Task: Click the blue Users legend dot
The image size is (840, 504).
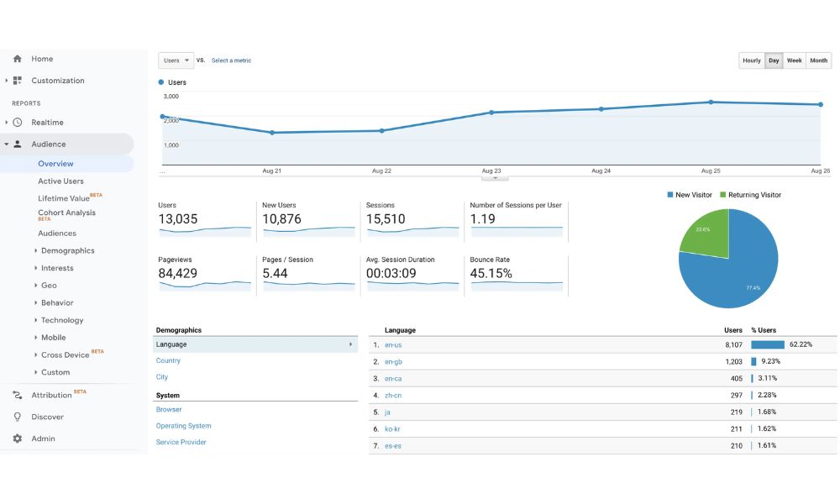Action: click(x=160, y=82)
